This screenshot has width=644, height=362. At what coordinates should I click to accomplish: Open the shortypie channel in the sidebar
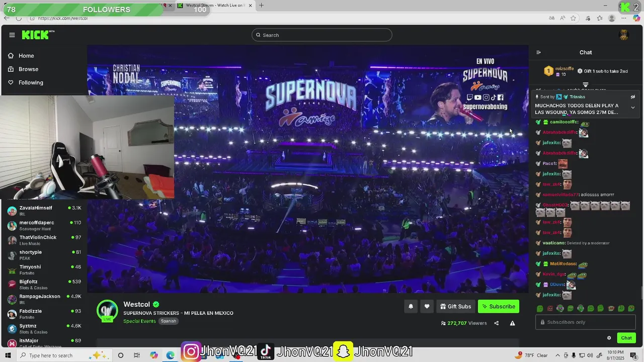(x=44, y=255)
